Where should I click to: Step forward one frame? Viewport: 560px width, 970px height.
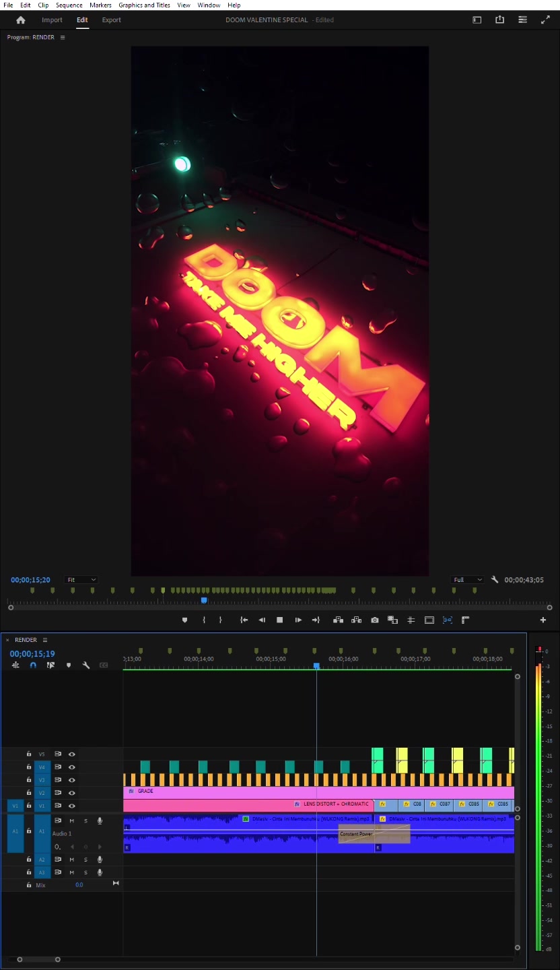click(x=298, y=620)
